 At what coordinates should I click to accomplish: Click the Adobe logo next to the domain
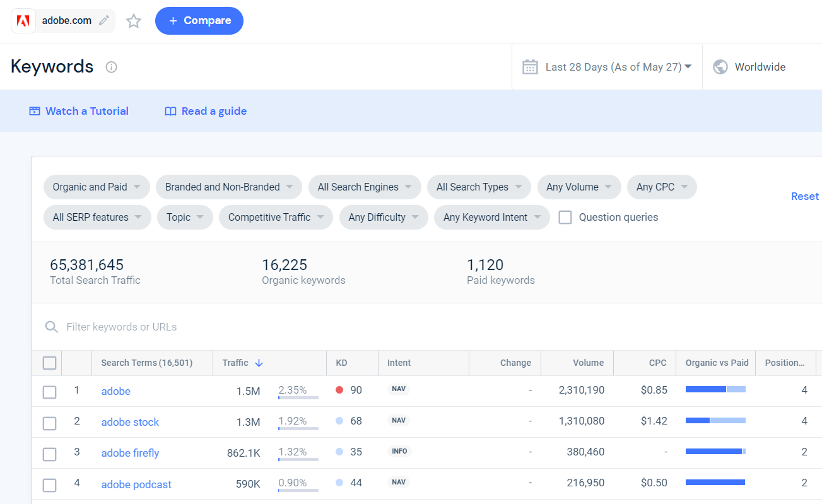point(23,20)
